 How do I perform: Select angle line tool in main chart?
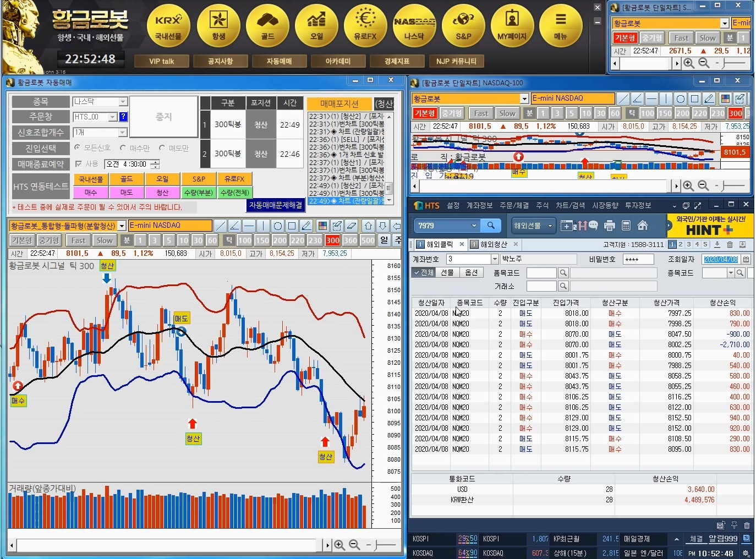pyautogui.click(x=234, y=226)
